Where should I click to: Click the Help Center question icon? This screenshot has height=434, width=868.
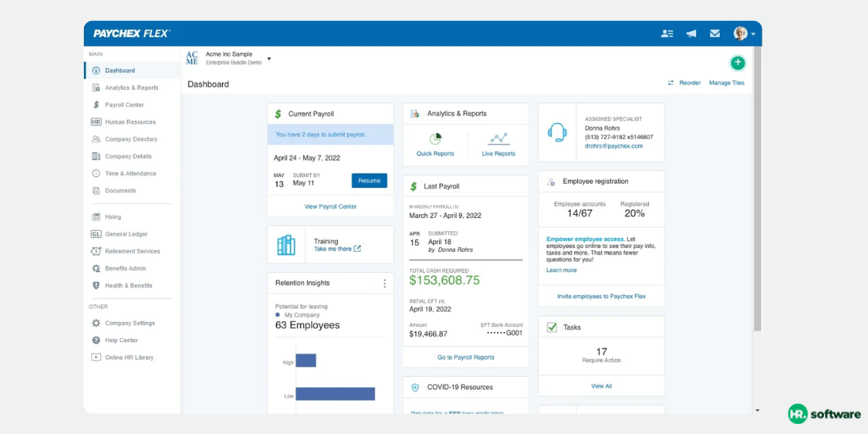point(96,340)
